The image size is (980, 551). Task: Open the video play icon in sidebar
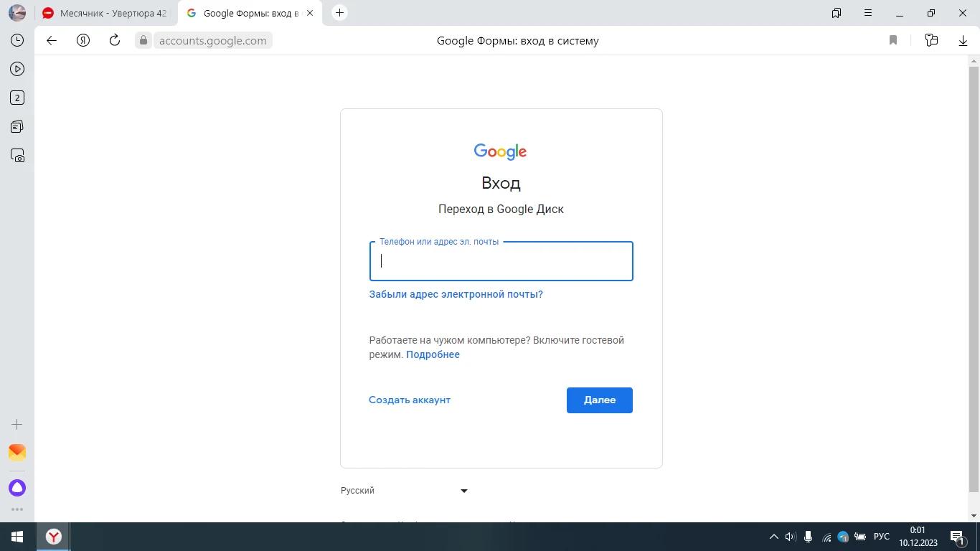pyautogui.click(x=17, y=70)
